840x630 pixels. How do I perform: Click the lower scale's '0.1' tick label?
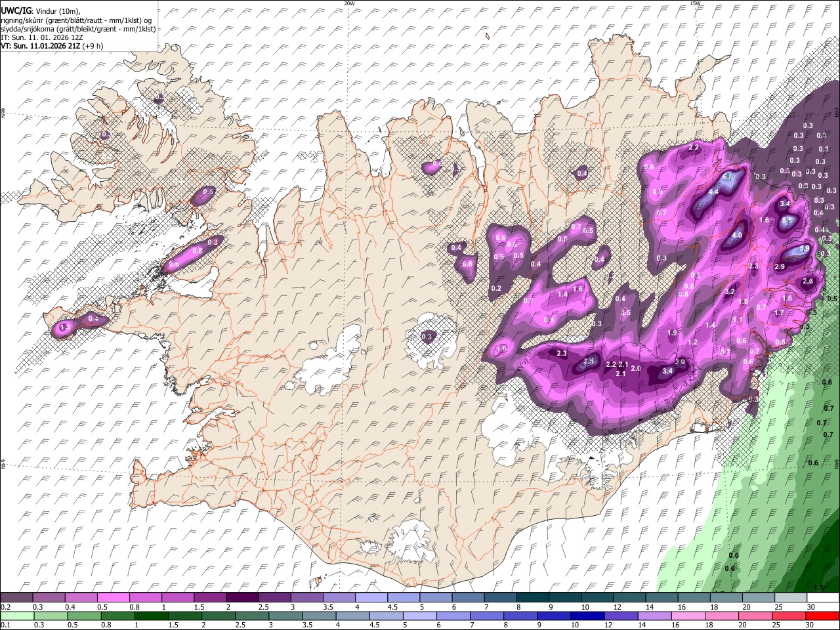[x=5, y=625]
